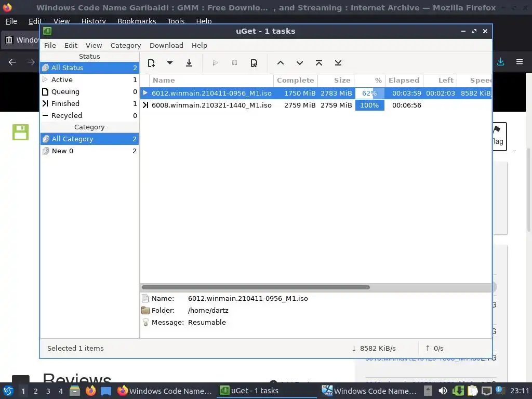
Task: Sort by the Size column header
Action: 336,81
